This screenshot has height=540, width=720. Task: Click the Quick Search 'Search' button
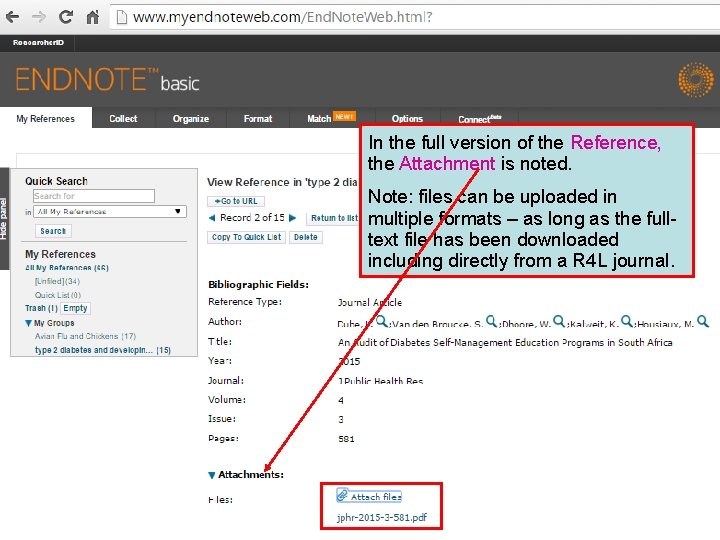[x=53, y=231]
